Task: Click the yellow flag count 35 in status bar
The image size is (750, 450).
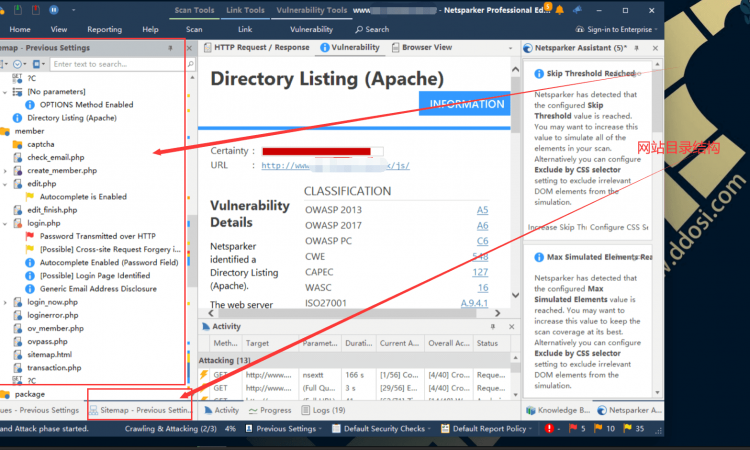Action: tap(634, 429)
